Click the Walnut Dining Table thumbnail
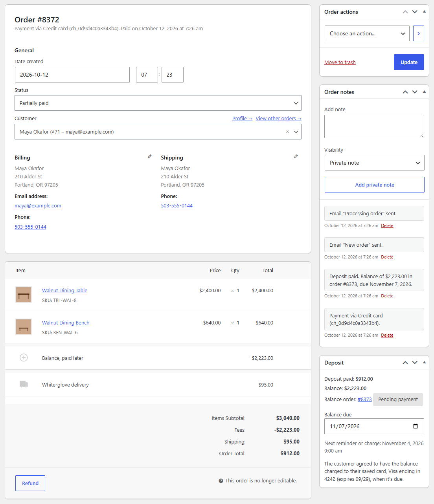The image size is (434, 504). coord(24,295)
